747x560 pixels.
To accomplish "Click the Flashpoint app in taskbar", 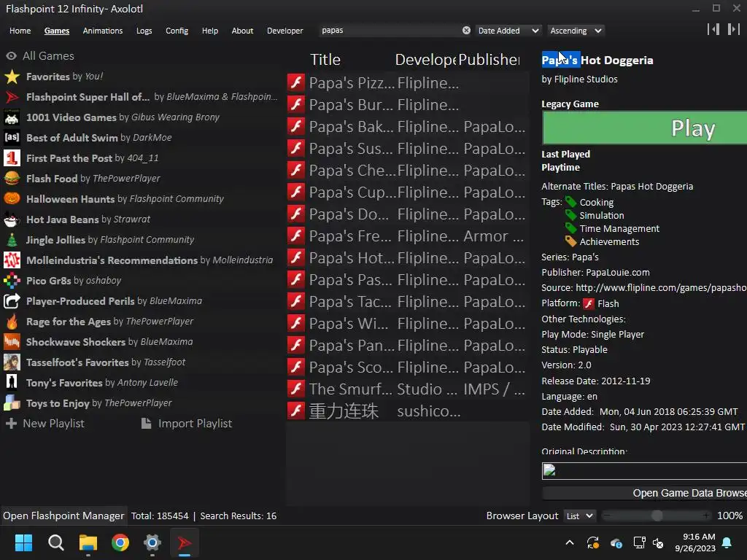I will pyautogui.click(x=185, y=542).
